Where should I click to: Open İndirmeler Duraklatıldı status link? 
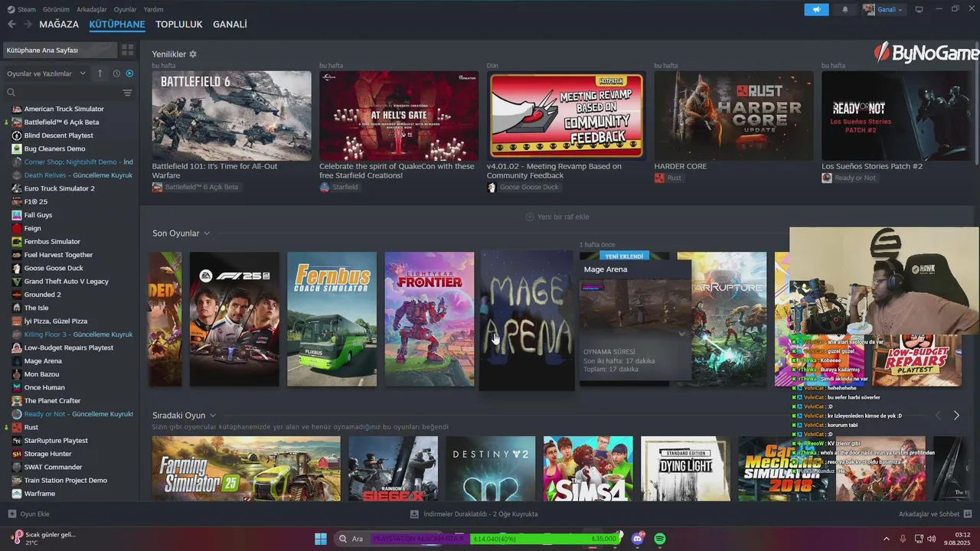(x=480, y=514)
